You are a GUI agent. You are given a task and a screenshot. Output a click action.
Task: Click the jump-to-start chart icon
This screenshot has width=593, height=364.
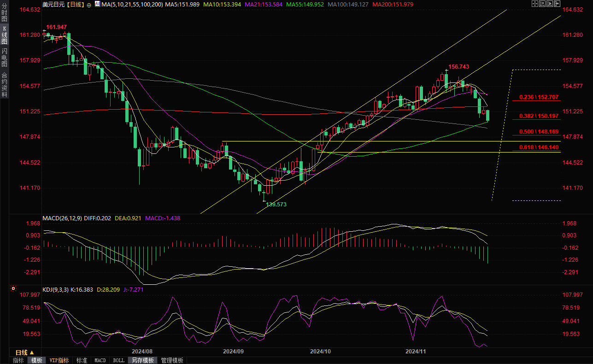pos(543,4)
